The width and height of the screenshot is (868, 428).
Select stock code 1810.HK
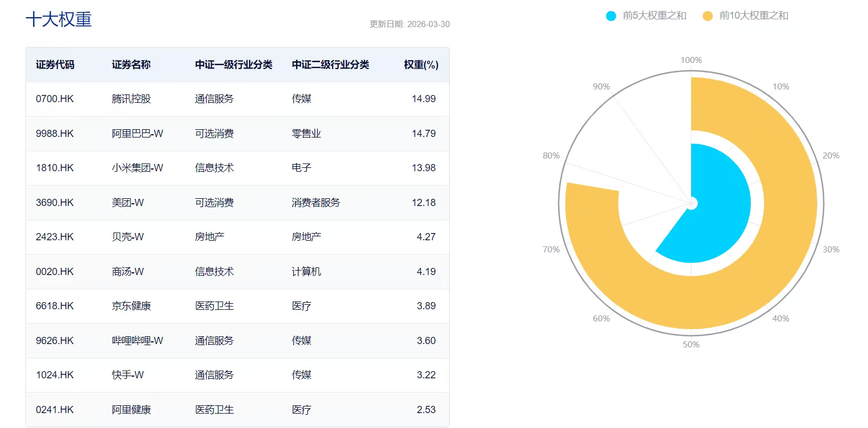[x=55, y=168]
